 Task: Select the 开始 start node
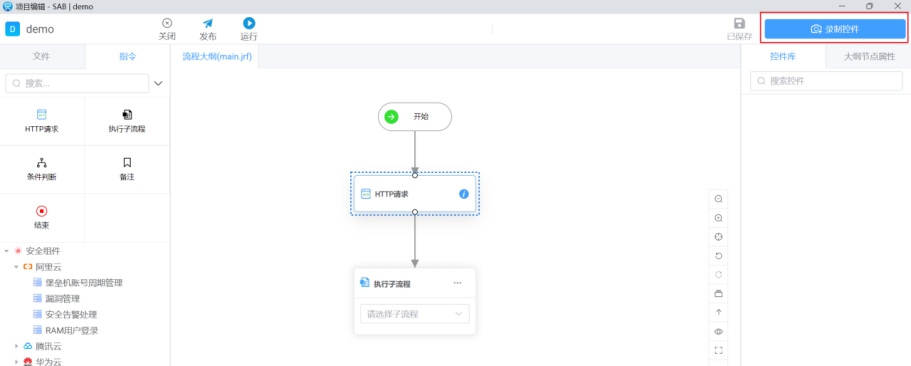click(x=415, y=117)
